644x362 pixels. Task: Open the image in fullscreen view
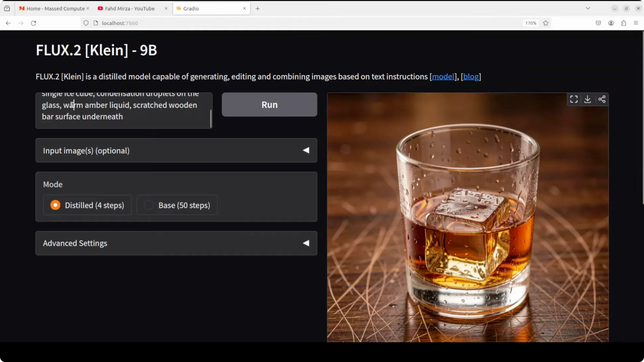[574, 99]
